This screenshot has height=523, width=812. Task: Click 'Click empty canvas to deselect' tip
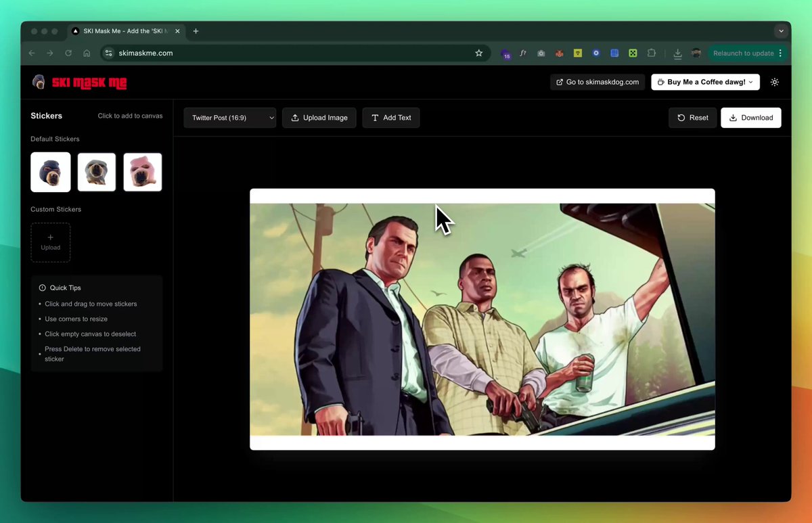(90, 334)
